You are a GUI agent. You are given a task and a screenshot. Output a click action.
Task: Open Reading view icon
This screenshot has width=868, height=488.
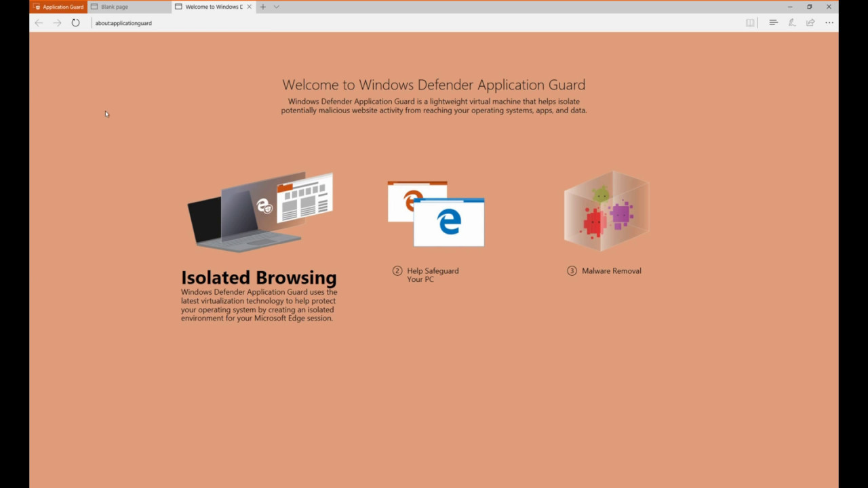click(750, 22)
